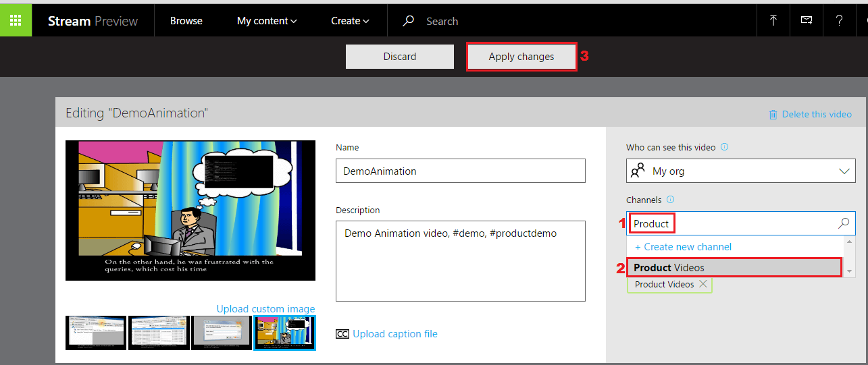Open the app launcher waffle icon
Screen dimensions: 868x365
pyautogui.click(x=16, y=20)
